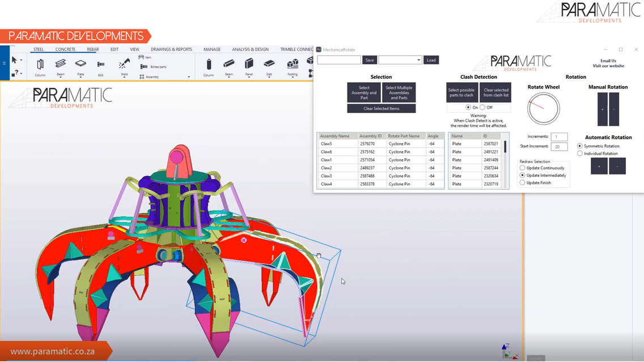Select Individual Rotation option

point(579,154)
